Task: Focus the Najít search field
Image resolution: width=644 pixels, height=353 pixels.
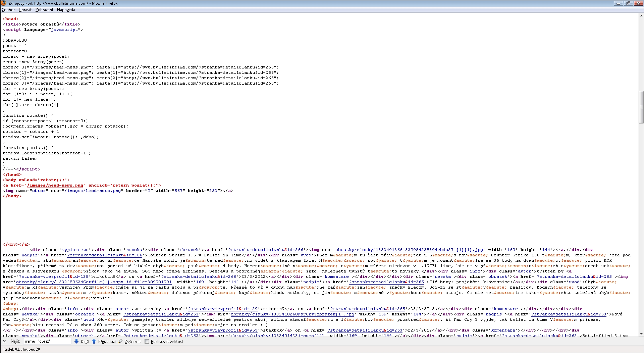Action: (47, 341)
